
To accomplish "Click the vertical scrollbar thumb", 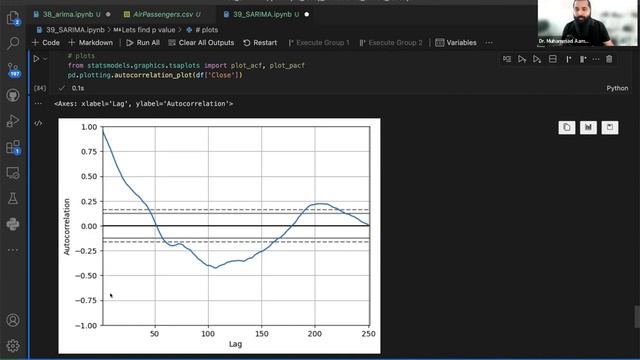I will click(637, 316).
